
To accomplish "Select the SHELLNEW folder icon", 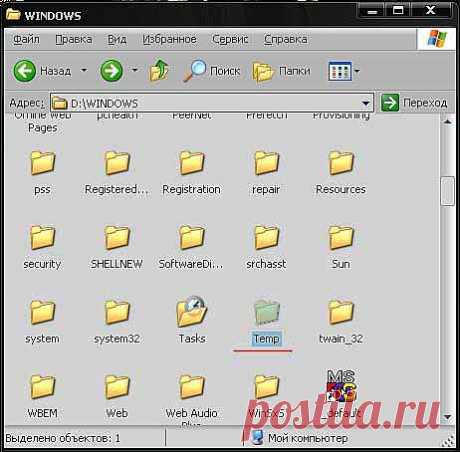I will tap(117, 237).
